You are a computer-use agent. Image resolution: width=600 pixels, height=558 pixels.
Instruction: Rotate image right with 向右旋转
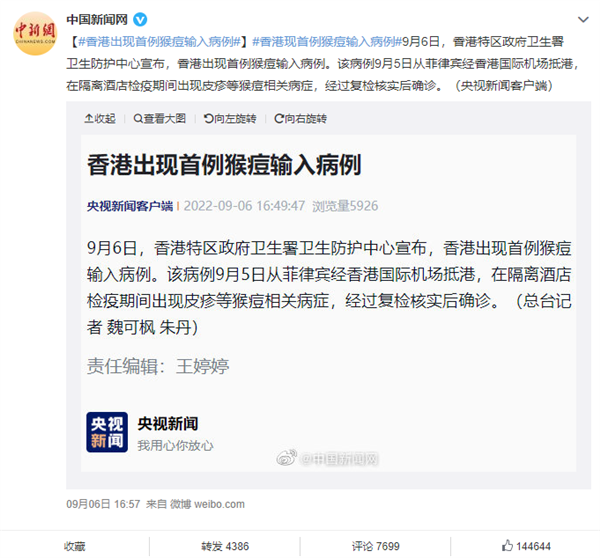click(300, 119)
